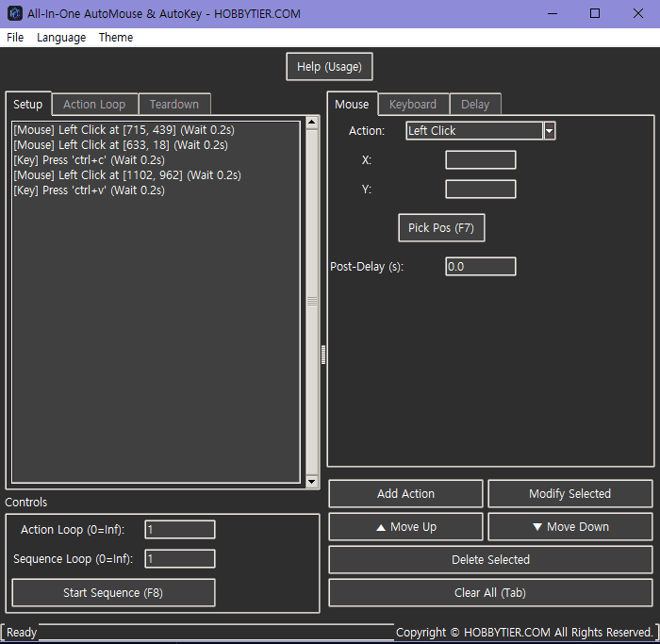Click the Delete Selected button
This screenshot has height=644, width=660.
click(x=490, y=559)
